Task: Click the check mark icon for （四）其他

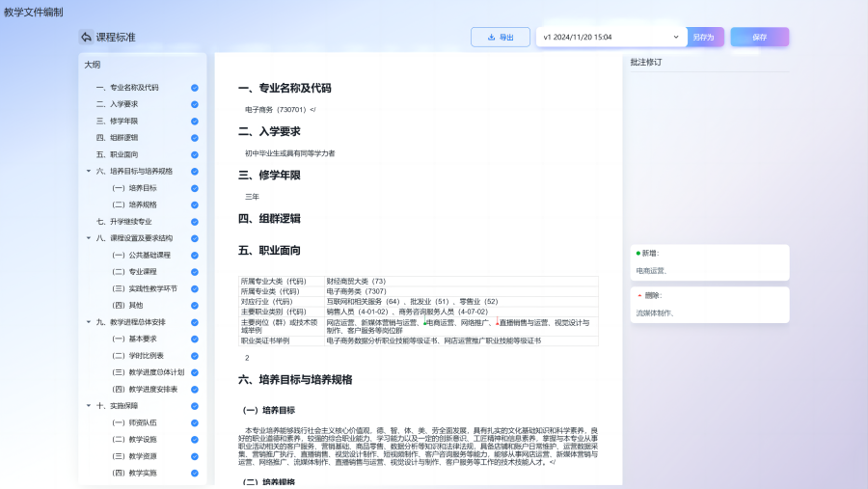Action: click(x=195, y=306)
